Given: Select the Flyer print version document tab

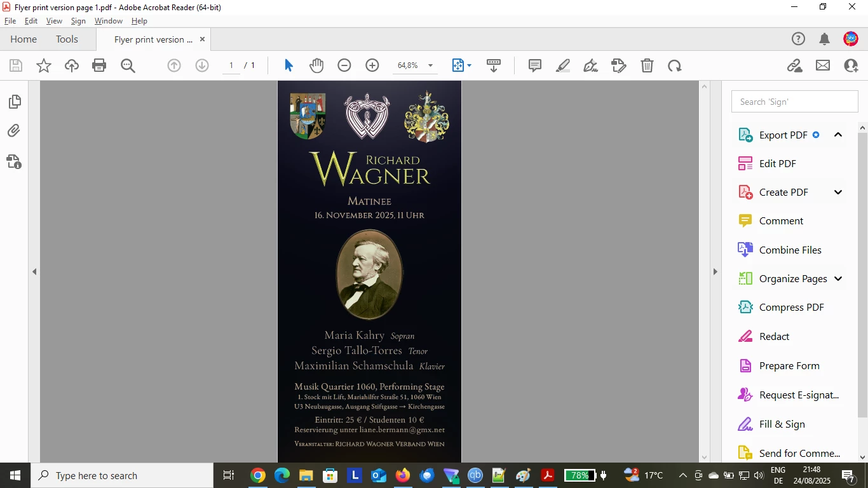Looking at the screenshot, I should (x=153, y=39).
